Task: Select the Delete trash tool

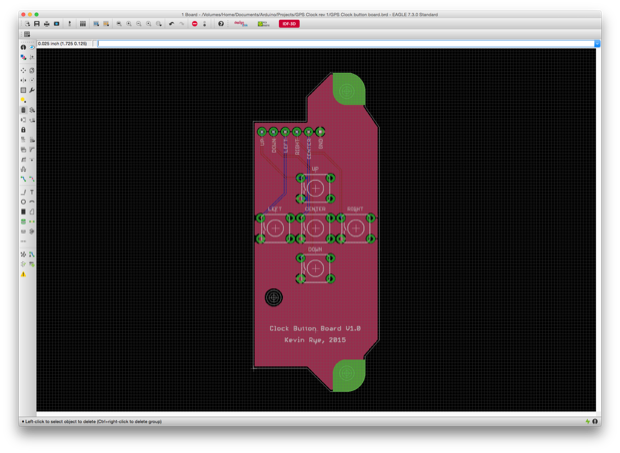Action: coord(23,110)
